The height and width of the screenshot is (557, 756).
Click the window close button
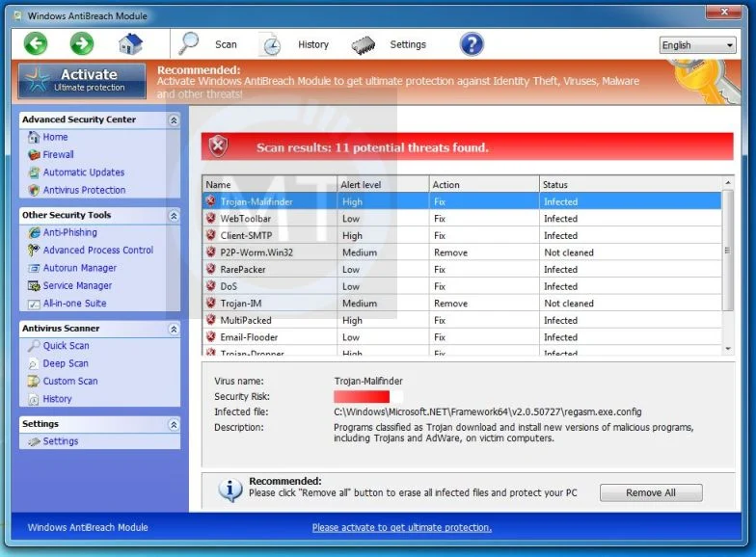click(724, 12)
